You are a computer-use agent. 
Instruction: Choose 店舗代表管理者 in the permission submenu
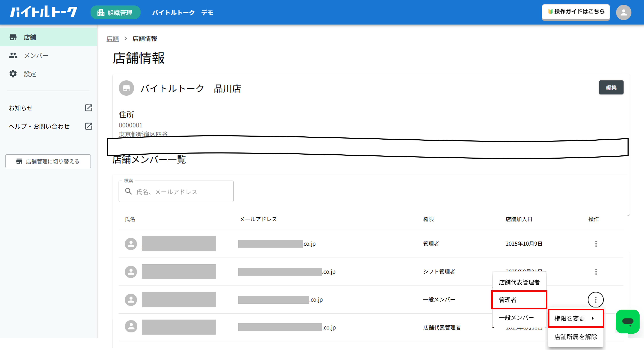[x=519, y=282]
